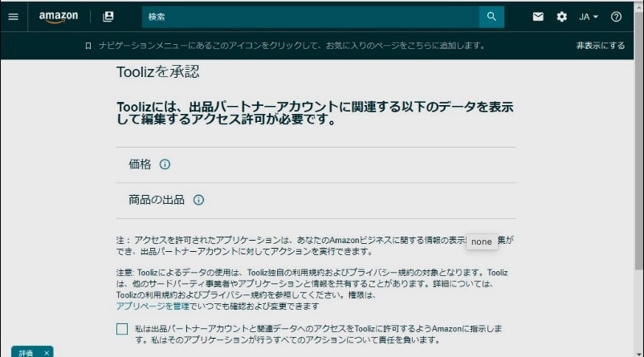The width and height of the screenshot is (644, 357).
Task: Click into the 検索 search field
Action: coord(311,17)
